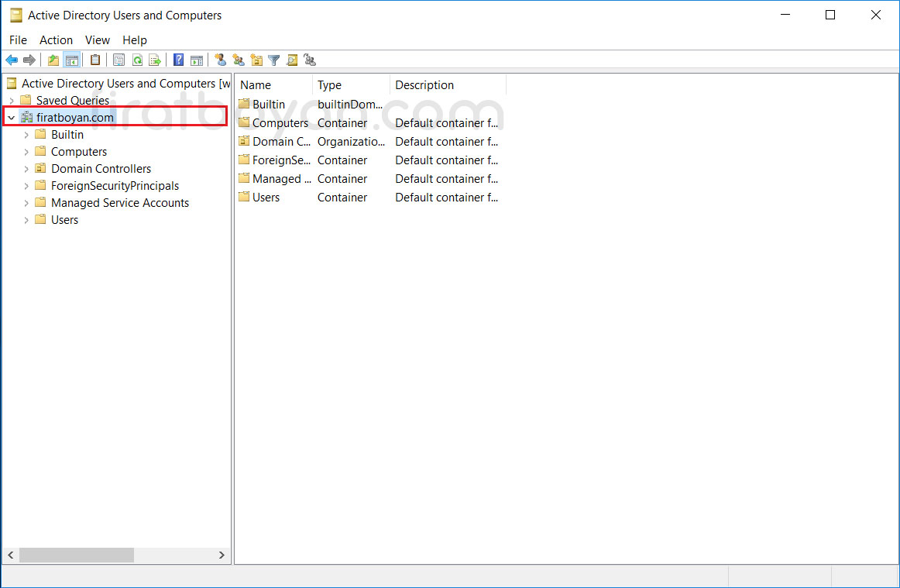The image size is (900, 588).
Task: Toggle Show/Hide Console Tree toolbar icon
Action: click(72, 60)
